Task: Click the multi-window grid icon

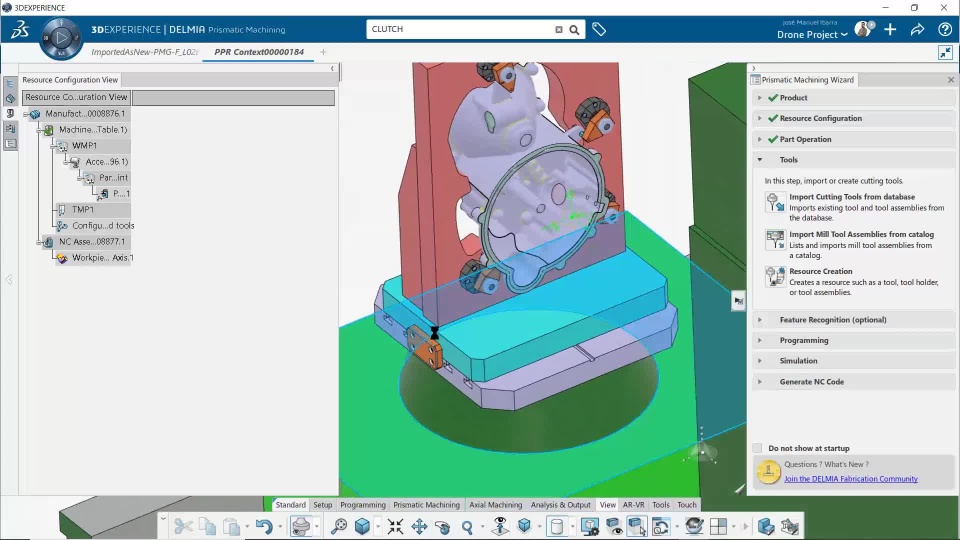Action: pos(718,527)
